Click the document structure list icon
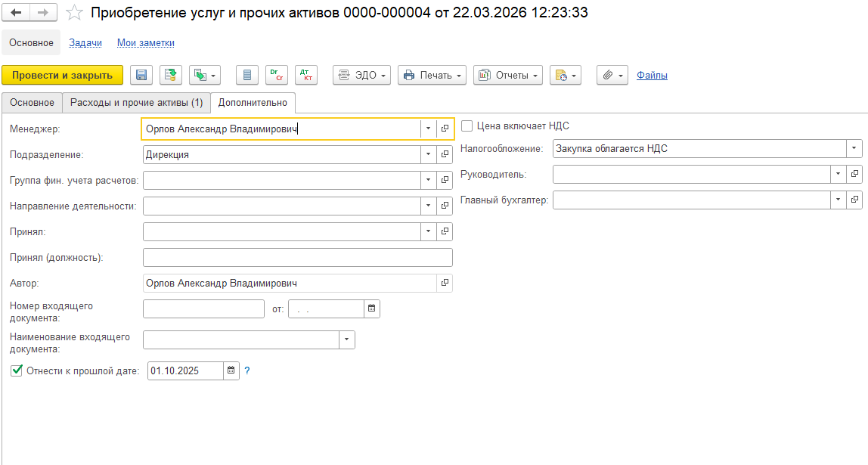 click(247, 75)
